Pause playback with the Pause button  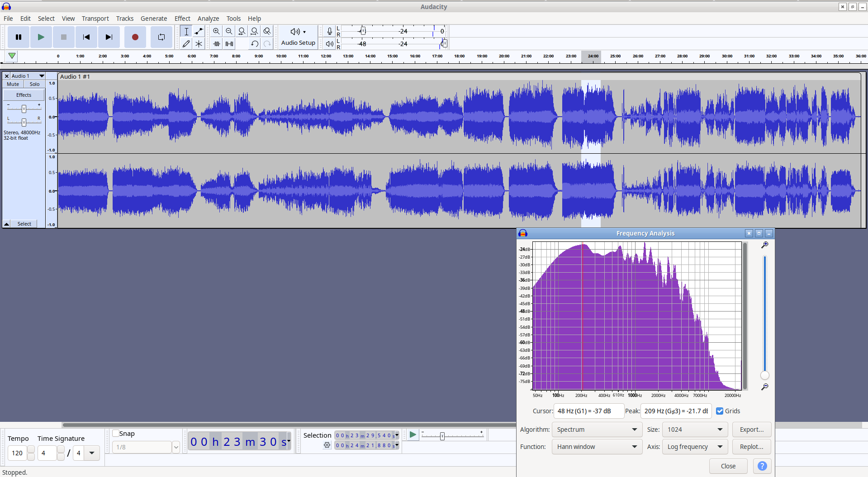(x=19, y=37)
